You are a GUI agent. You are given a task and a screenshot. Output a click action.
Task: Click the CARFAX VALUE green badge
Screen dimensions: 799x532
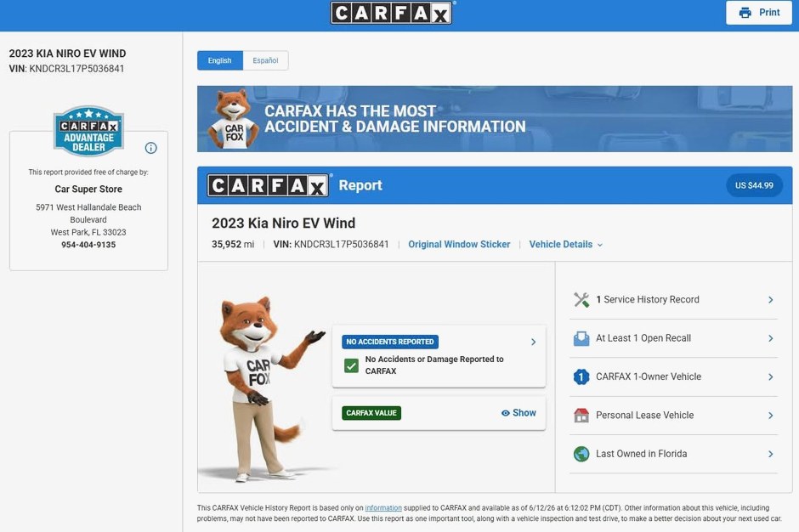click(371, 413)
